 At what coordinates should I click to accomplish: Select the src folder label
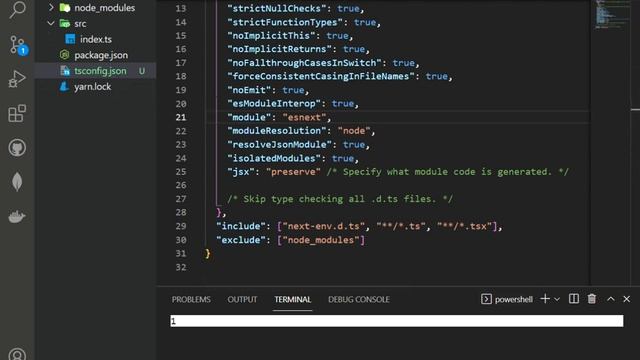point(80,24)
